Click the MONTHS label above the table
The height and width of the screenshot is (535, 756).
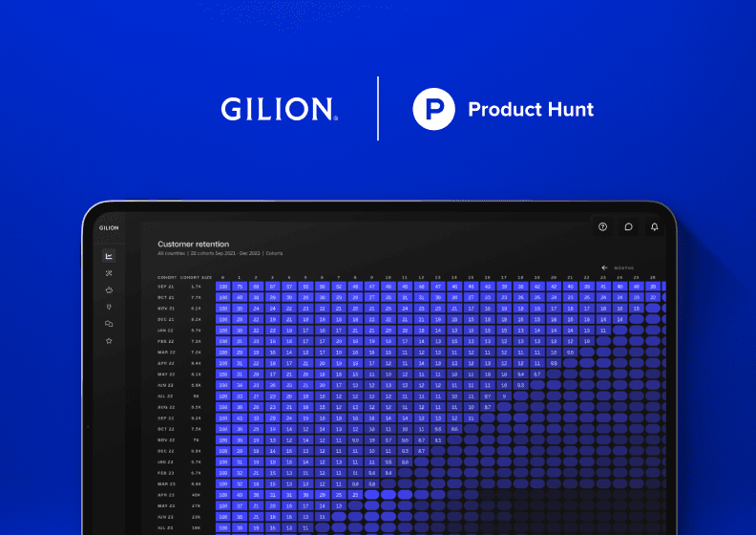[x=624, y=267]
